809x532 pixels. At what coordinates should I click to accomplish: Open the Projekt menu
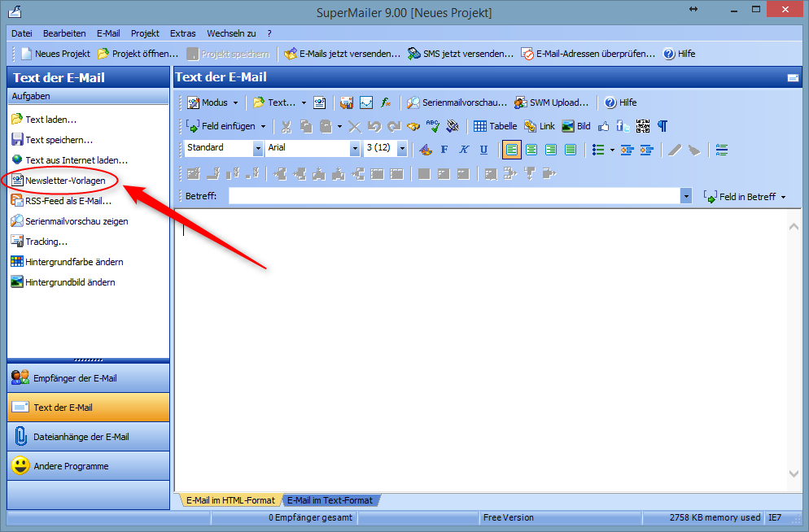pos(145,33)
